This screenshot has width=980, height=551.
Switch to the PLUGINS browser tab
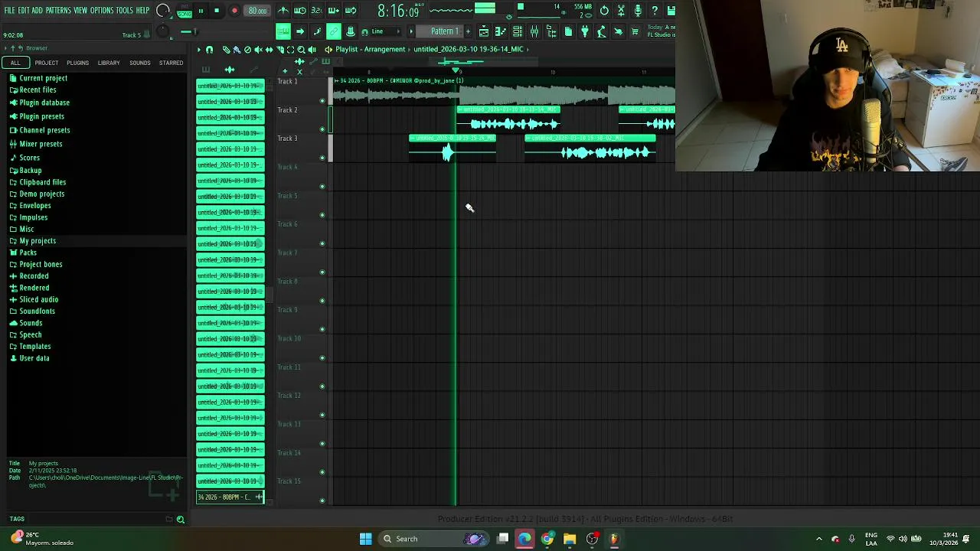[x=77, y=63]
